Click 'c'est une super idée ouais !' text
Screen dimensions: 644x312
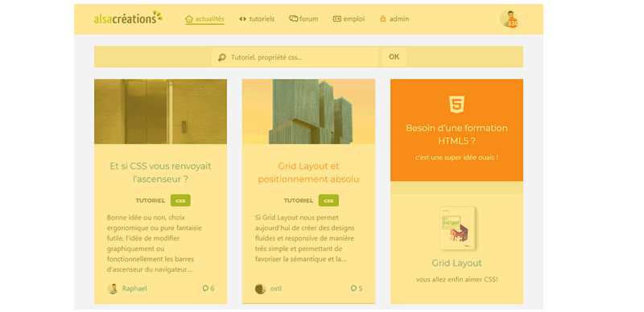click(x=456, y=158)
